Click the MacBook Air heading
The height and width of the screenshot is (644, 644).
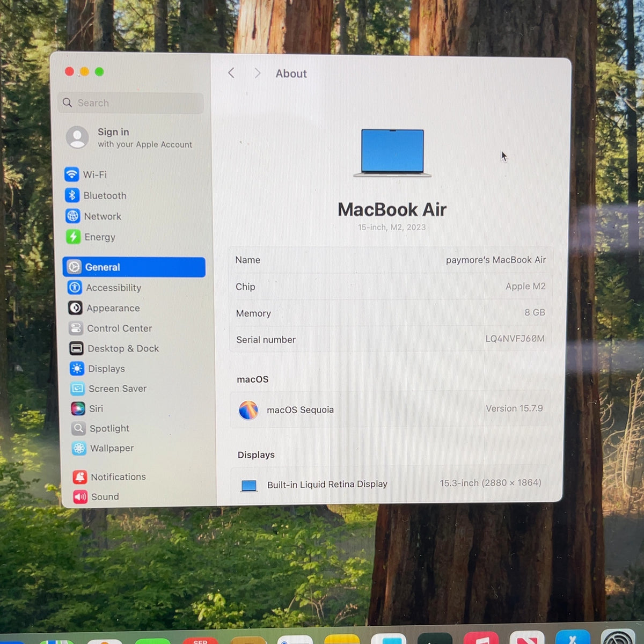(392, 209)
